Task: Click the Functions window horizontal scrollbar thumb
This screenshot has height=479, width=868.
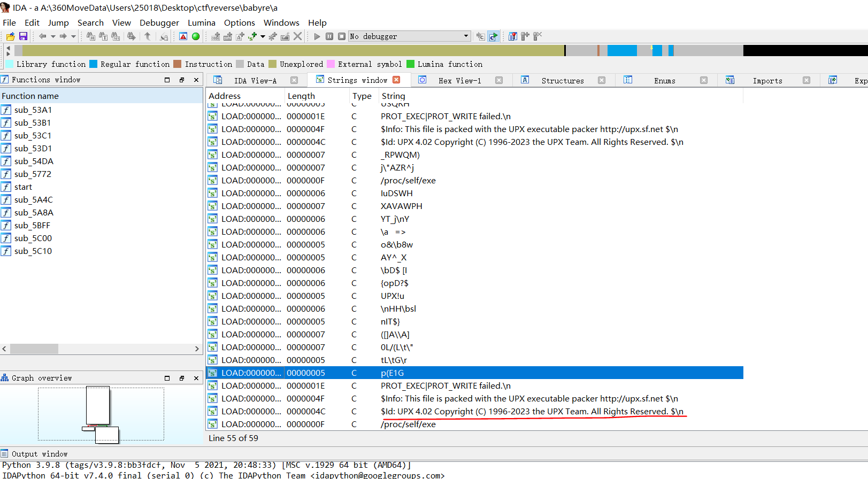Action: [34, 349]
